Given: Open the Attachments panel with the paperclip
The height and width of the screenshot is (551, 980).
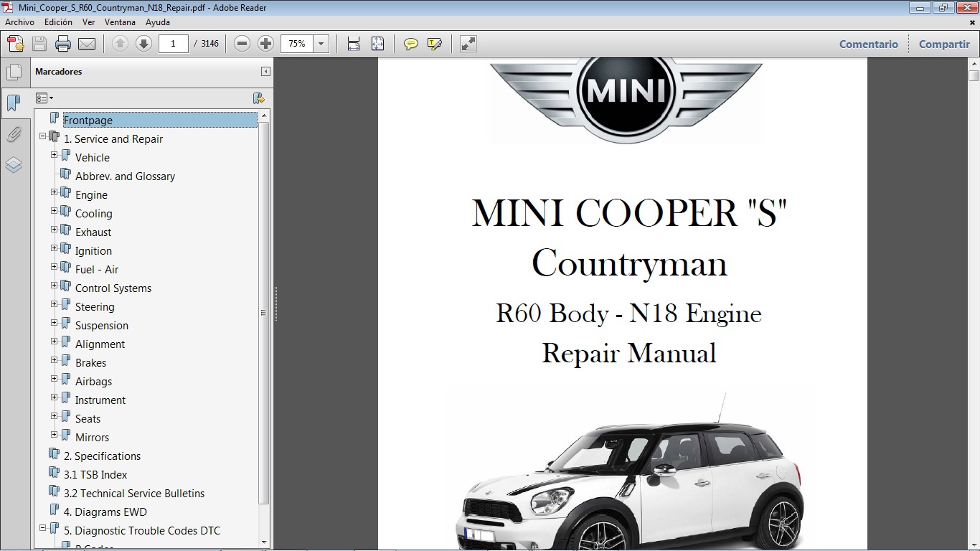Looking at the screenshot, I should (15, 135).
